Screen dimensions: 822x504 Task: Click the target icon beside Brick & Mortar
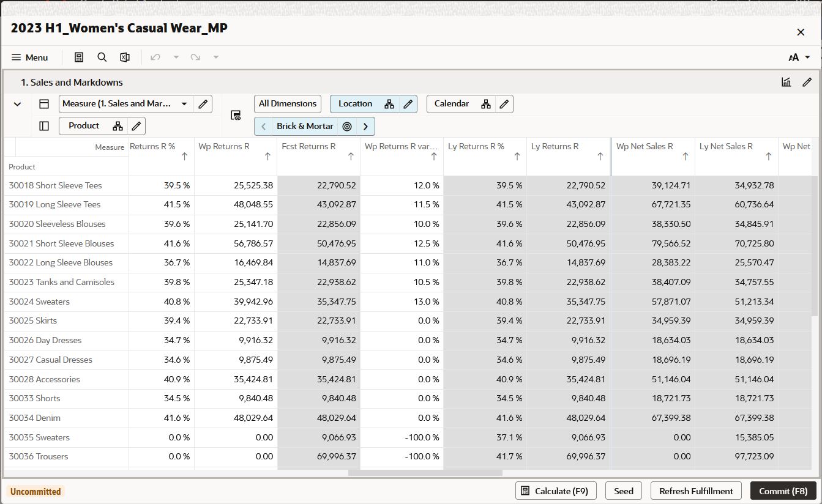coord(347,127)
